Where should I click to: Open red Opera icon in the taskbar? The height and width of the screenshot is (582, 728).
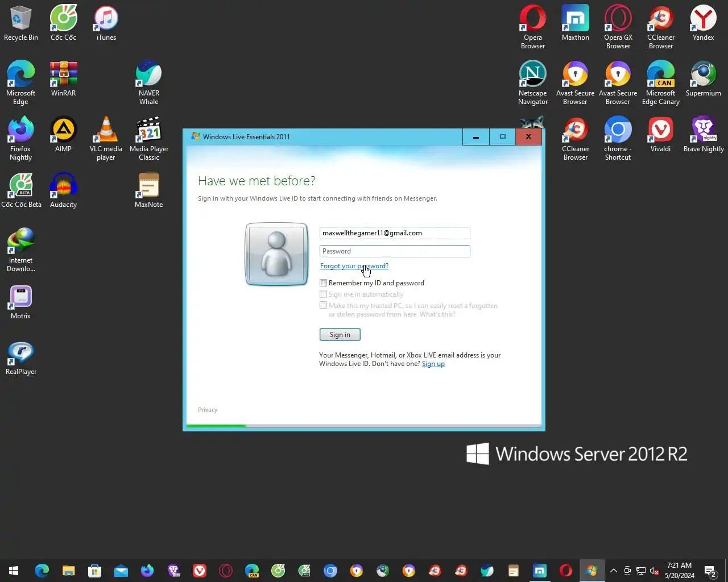click(566, 571)
